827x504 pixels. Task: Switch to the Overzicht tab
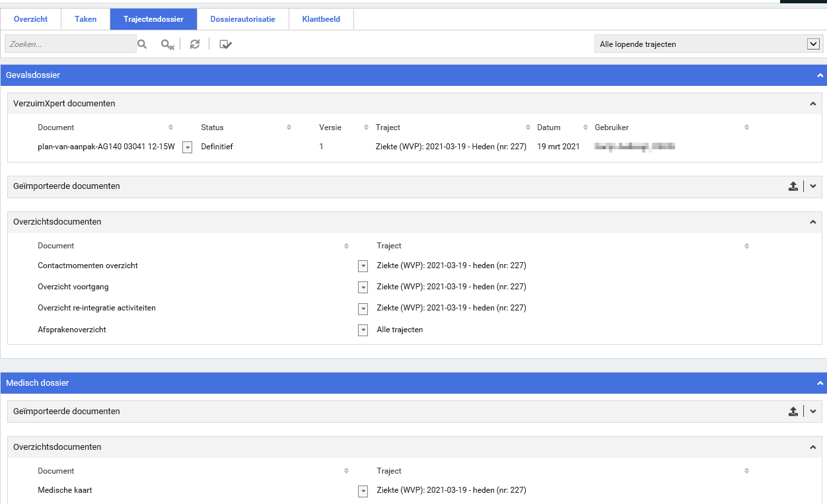(30, 19)
